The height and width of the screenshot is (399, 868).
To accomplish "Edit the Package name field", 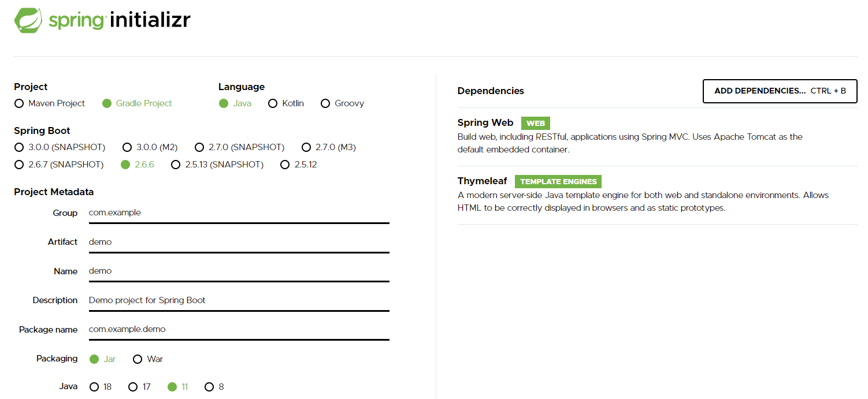I will [x=238, y=329].
